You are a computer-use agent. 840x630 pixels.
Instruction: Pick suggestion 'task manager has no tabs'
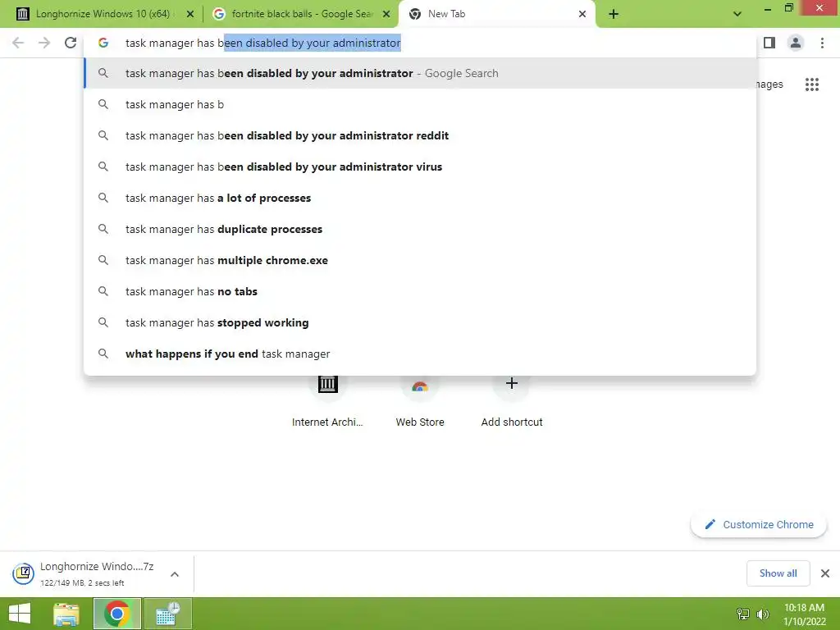tap(420, 291)
